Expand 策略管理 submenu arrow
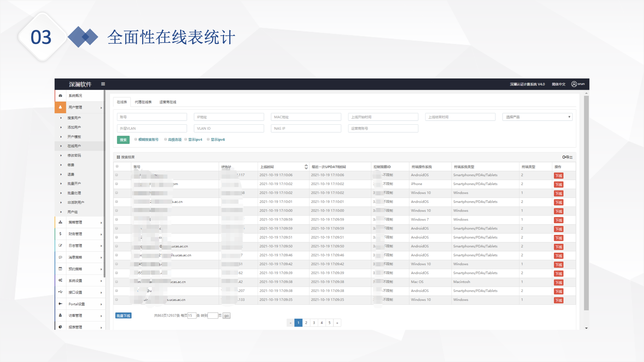Screen dimensions: 644x362 tap(101, 223)
